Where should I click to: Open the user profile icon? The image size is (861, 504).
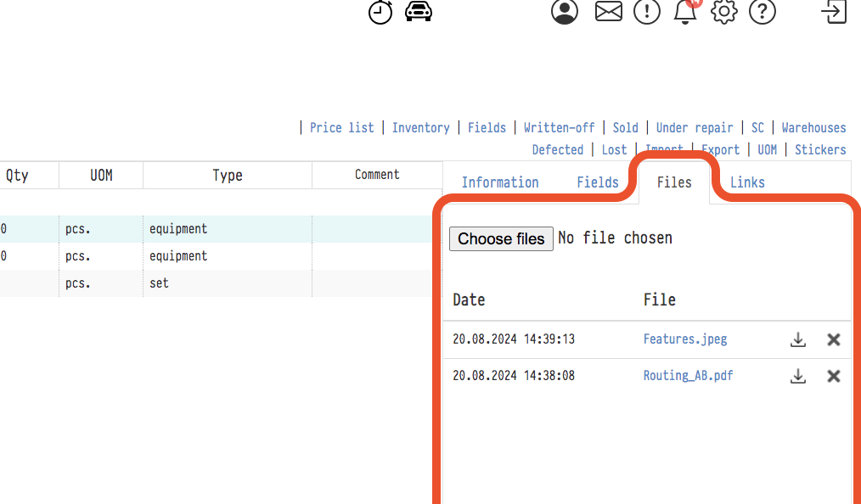[565, 12]
